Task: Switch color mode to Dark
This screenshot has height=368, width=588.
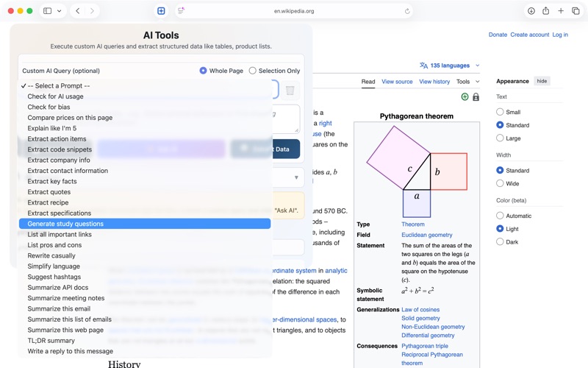Action: (x=500, y=242)
